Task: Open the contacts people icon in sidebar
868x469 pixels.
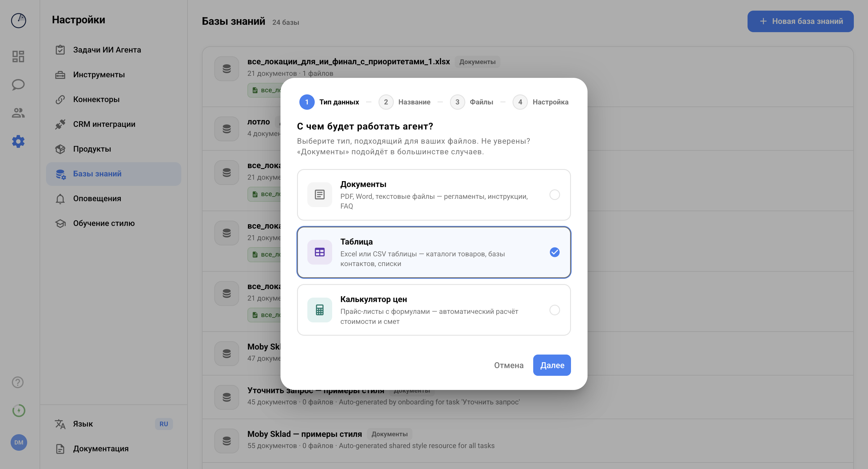Action: pos(18,113)
